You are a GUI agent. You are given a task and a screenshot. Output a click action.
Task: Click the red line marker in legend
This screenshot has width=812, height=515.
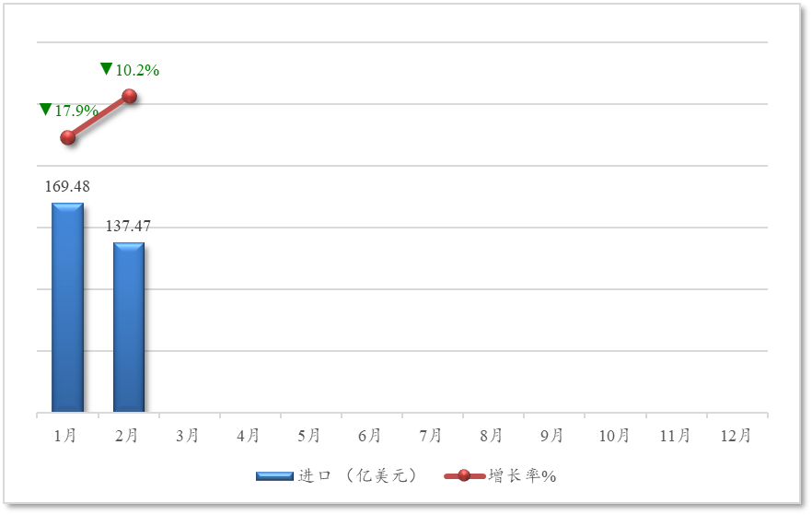pyautogui.click(x=464, y=475)
